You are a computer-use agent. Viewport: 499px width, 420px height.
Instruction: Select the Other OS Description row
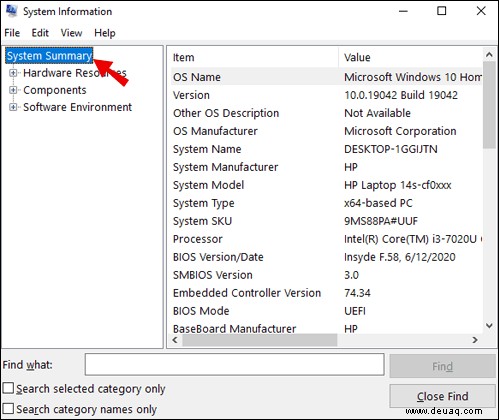[326, 113]
